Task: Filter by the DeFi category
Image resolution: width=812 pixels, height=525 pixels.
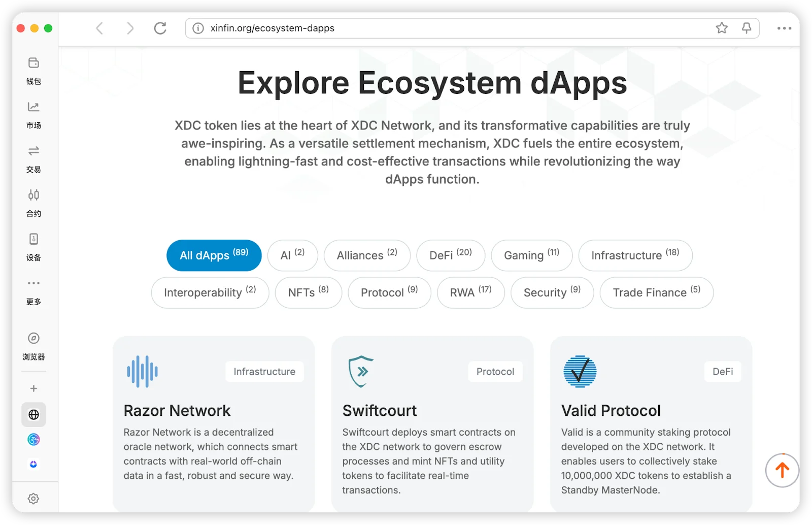Action: point(450,255)
